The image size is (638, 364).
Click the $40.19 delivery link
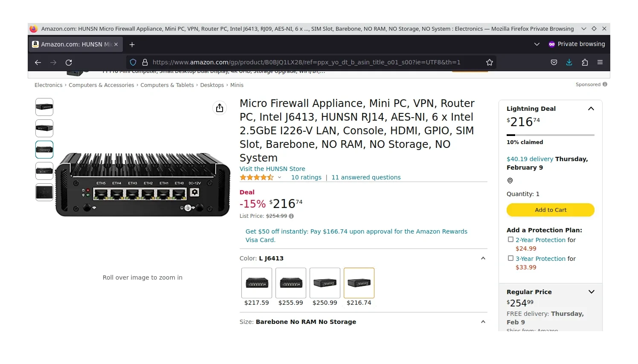coord(530,159)
